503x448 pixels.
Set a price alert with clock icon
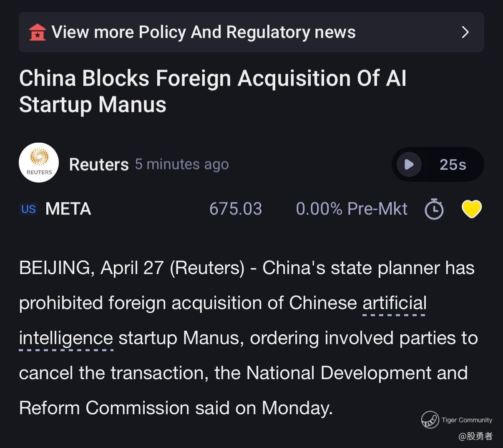(434, 209)
